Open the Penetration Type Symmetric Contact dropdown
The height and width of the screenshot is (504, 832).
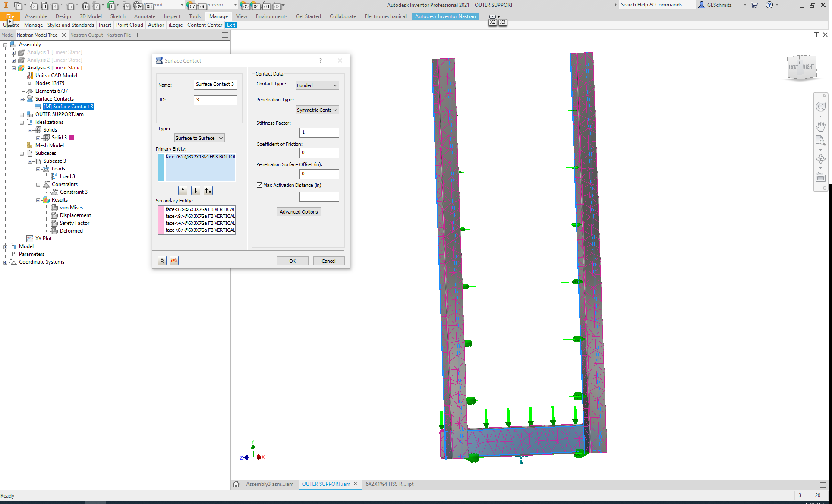pos(317,110)
